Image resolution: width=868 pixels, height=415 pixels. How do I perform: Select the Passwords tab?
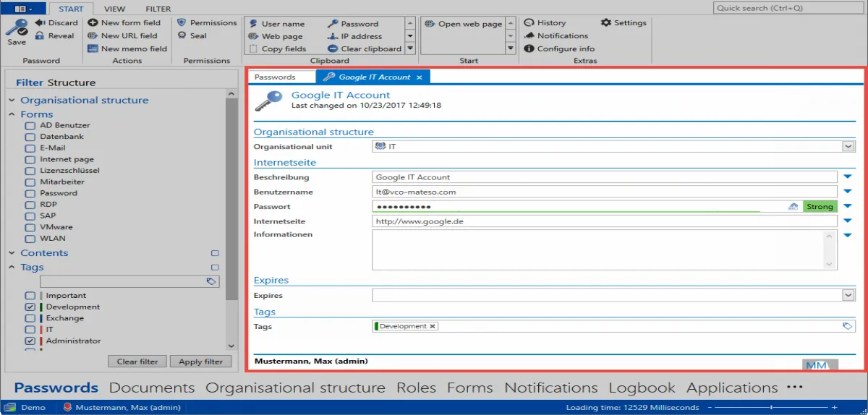(x=275, y=77)
